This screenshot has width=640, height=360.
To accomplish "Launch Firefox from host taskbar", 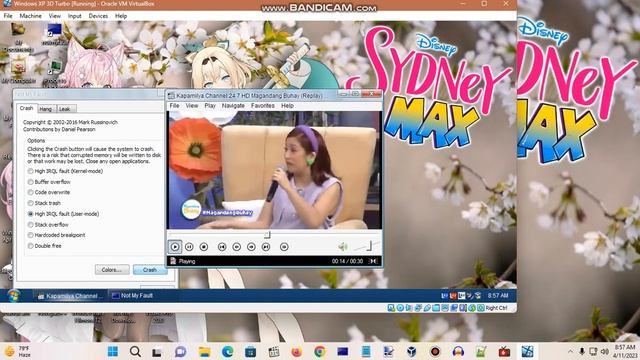I will point(297,351).
